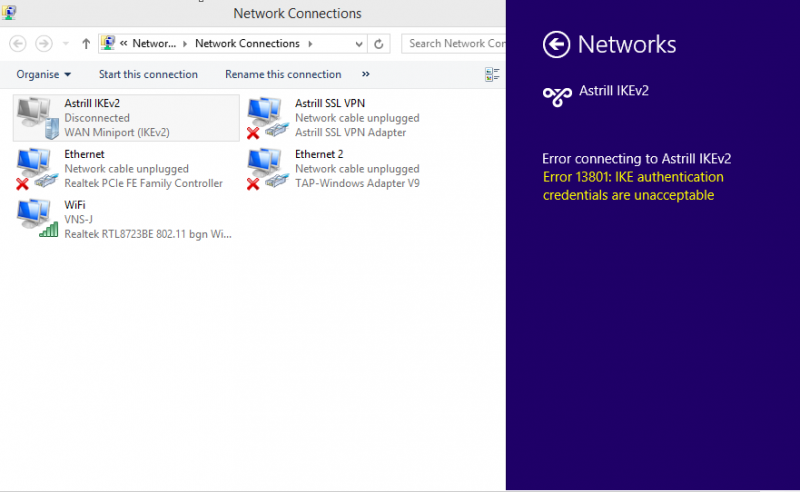This screenshot has width=800, height=492.
Task: Expand the address bar history dropdown
Action: [x=359, y=44]
